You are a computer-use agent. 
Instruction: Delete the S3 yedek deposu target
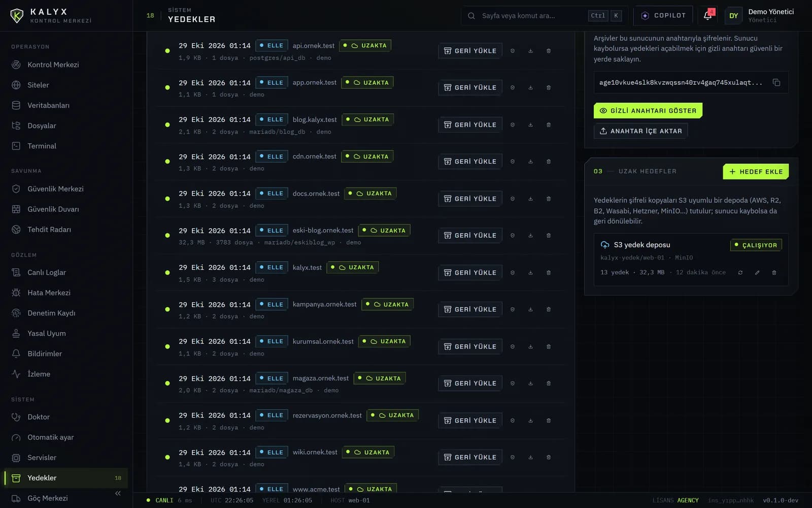click(x=774, y=273)
